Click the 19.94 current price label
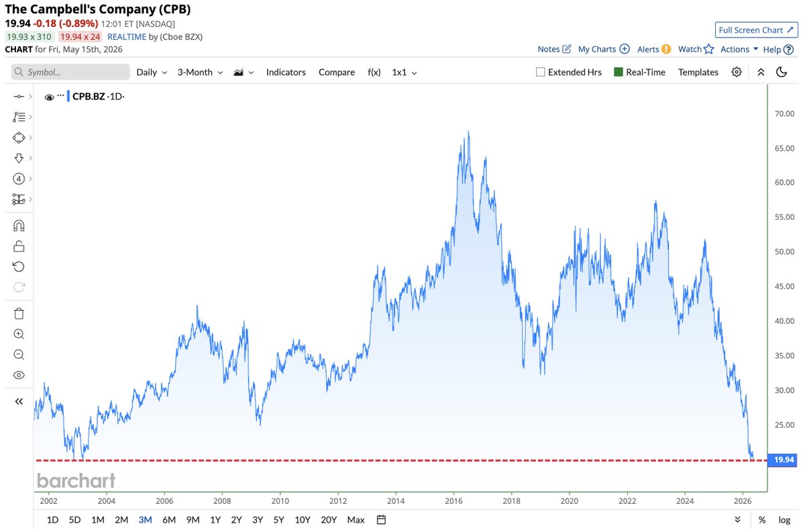The width and height of the screenshot is (805, 532). point(784,460)
